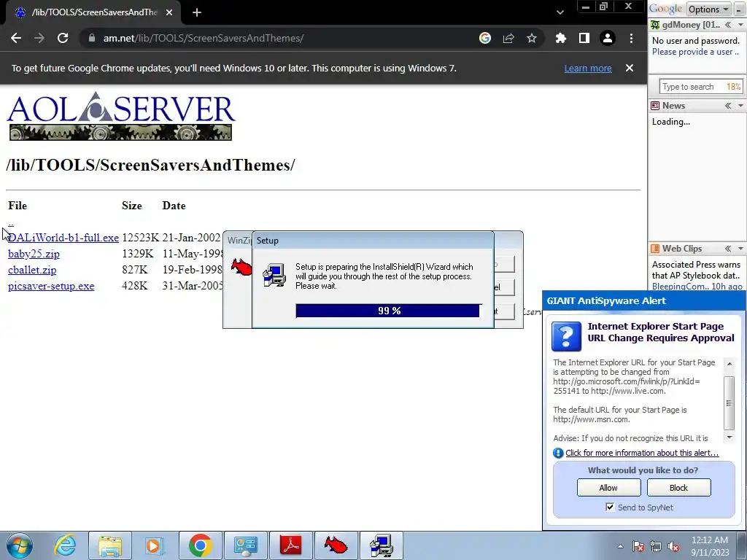Open Windows Explorer from taskbar
This screenshot has height=560, width=747.
(110, 545)
